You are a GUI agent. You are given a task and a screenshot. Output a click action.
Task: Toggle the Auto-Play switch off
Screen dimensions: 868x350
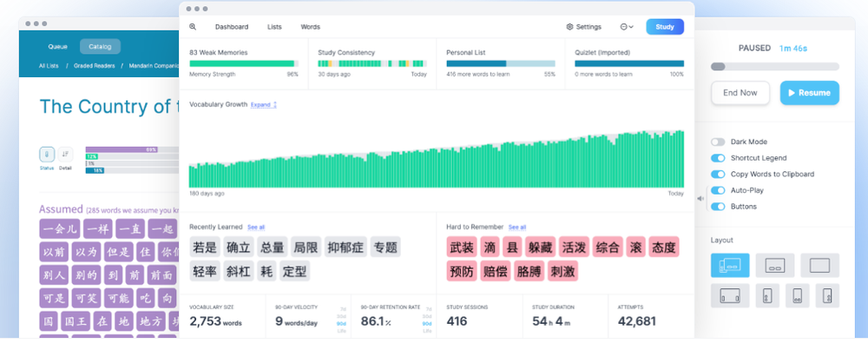coord(718,190)
